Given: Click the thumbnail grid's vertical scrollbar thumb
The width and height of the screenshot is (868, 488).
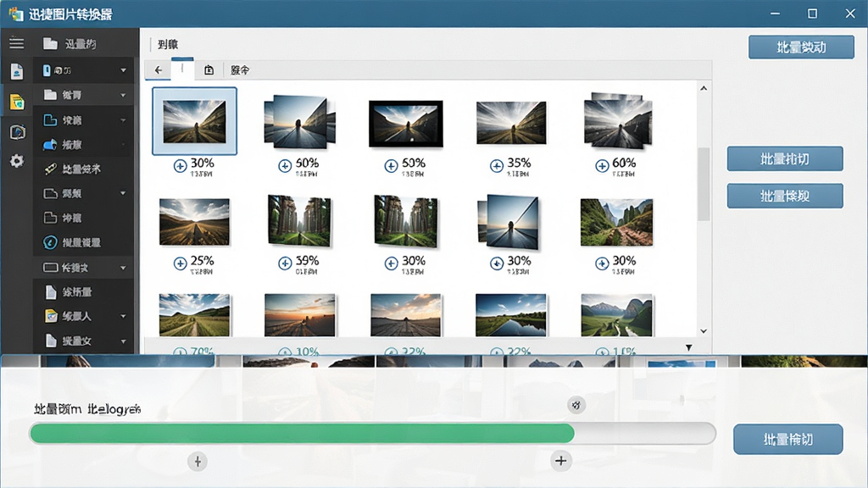Looking at the screenshot, I should point(704,184).
